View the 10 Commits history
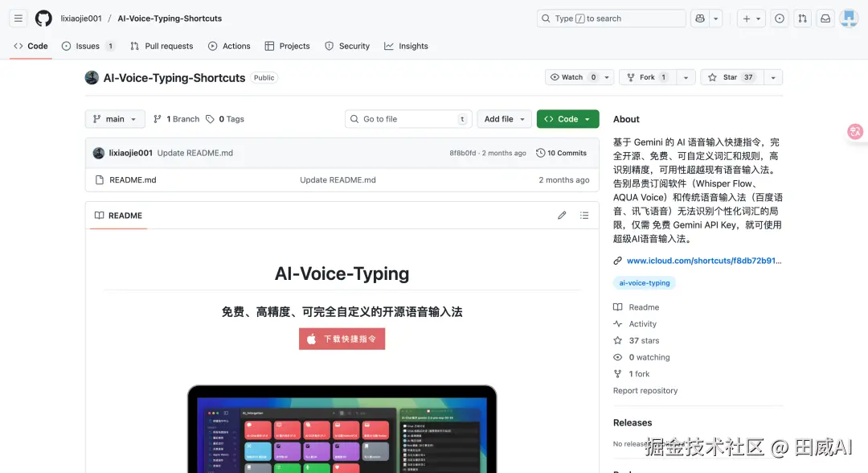 [x=561, y=153]
